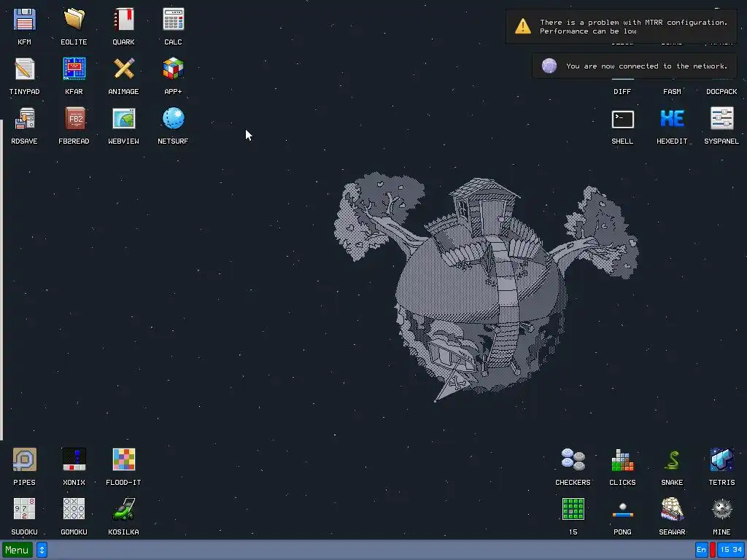Dismiss the MTRR configuration warning notification
Viewport: 747px width, 560px height.
pos(622,27)
